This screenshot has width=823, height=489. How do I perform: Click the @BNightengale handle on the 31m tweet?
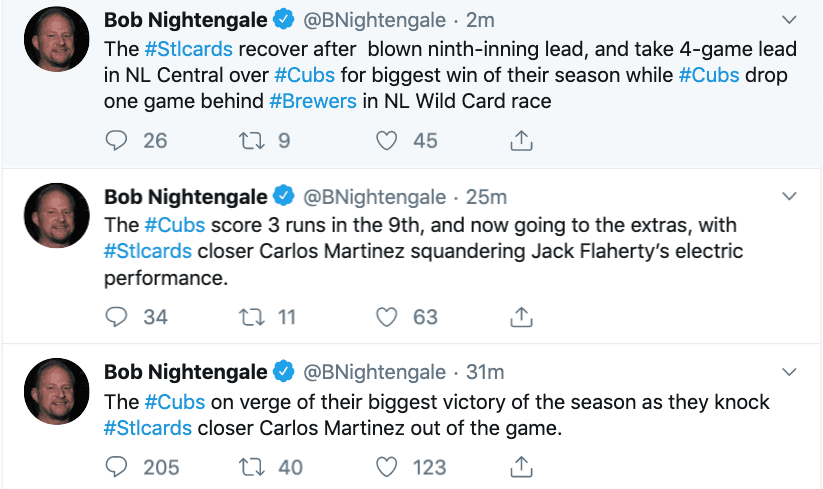point(373,372)
